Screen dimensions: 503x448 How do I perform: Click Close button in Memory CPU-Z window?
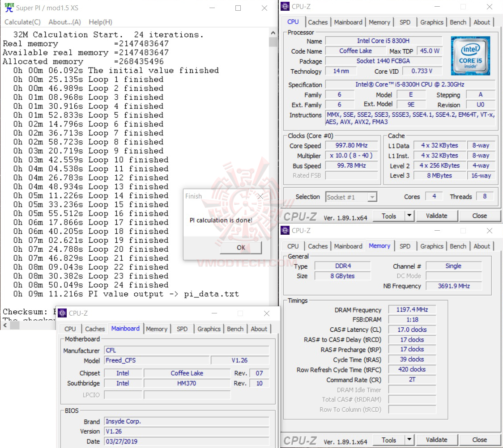[x=480, y=440]
